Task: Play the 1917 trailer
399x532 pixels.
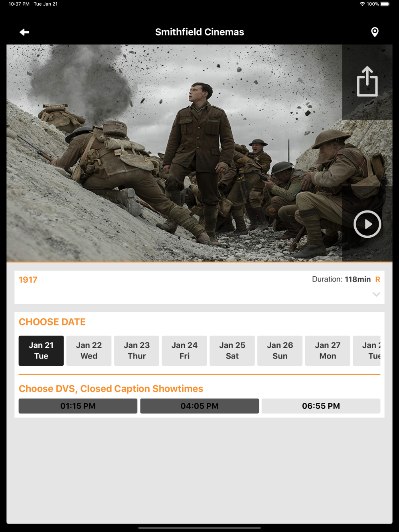Action: pos(367,224)
